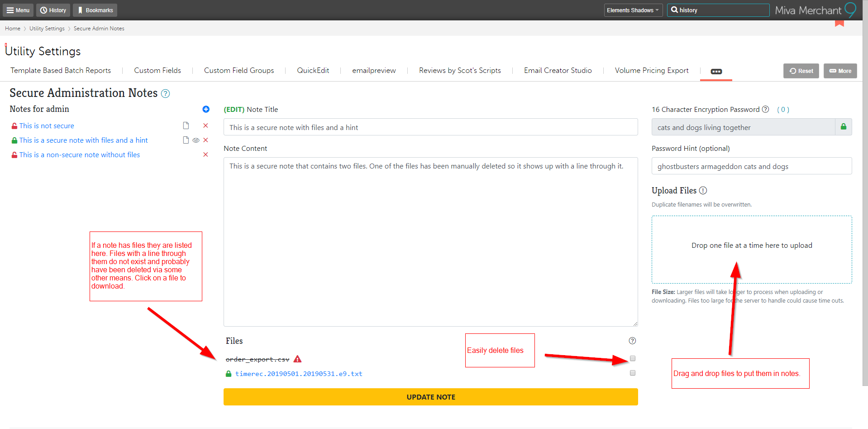Open the Volume Pricing Export tab
This screenshot has width=868, height=429.
point(651,71)
